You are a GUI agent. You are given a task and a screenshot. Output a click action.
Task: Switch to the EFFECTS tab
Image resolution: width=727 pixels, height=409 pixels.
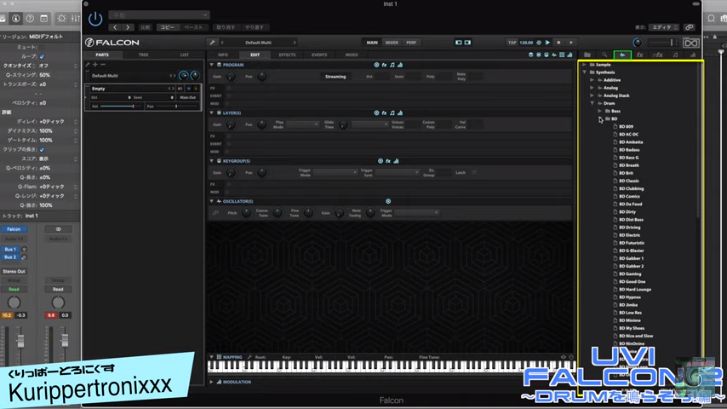pos(287,55)
